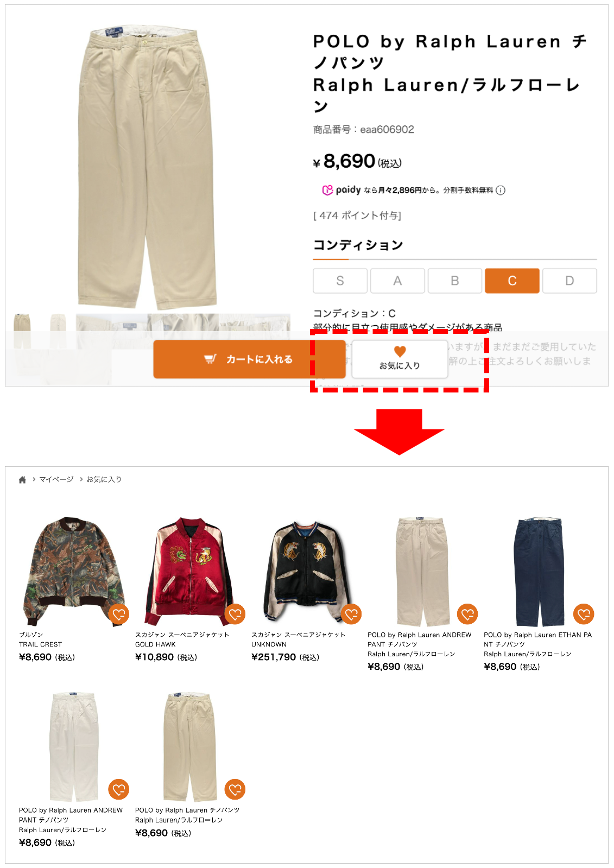Image resolution: width=614 pixels, height=868 pixels.
Task: Select condition A
Action: (397, 281)
